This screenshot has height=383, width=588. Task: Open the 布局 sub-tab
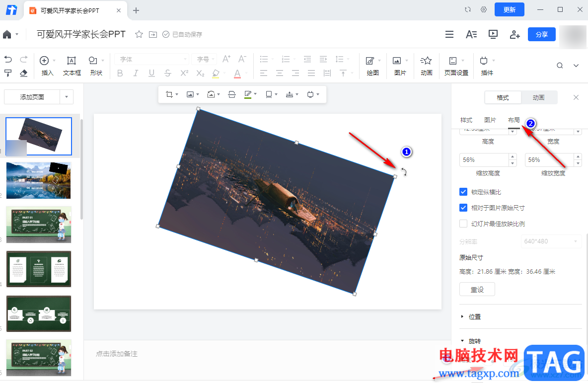pos(514,120)
